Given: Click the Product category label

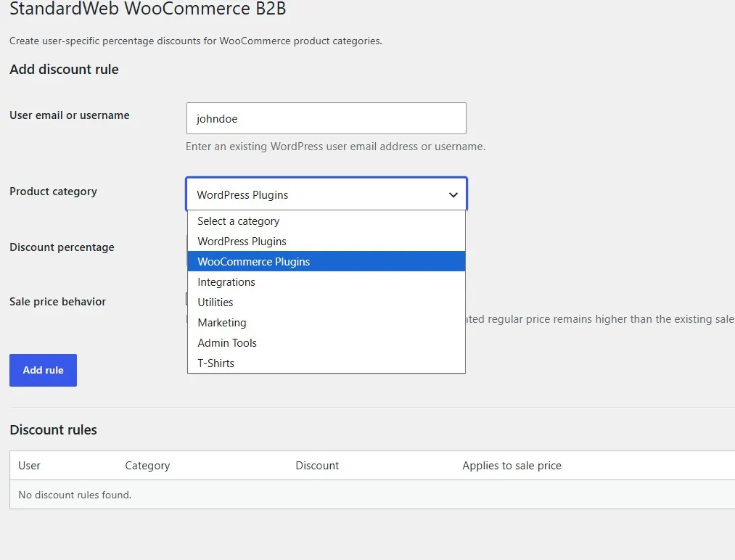Looking at the screenshot, I should [54, 192].
